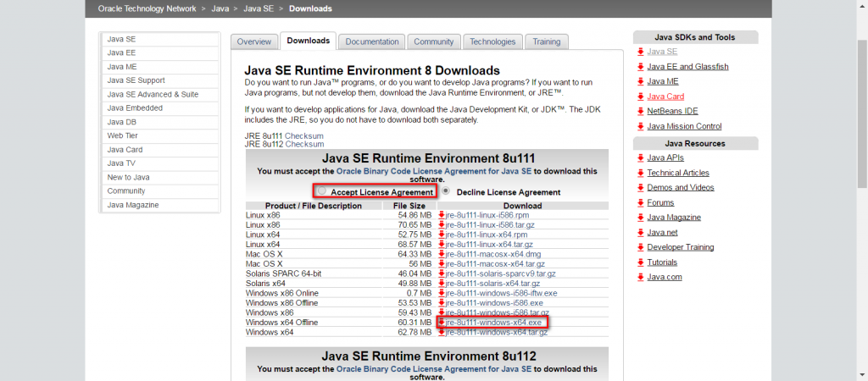Open Java SE Advanced & Suite sidebar item
The image size is (868, 381).
(160, 95)
